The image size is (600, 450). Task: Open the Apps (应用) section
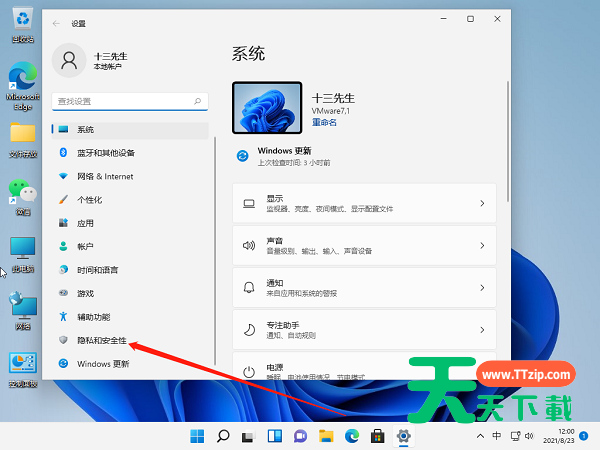[85, 223]
